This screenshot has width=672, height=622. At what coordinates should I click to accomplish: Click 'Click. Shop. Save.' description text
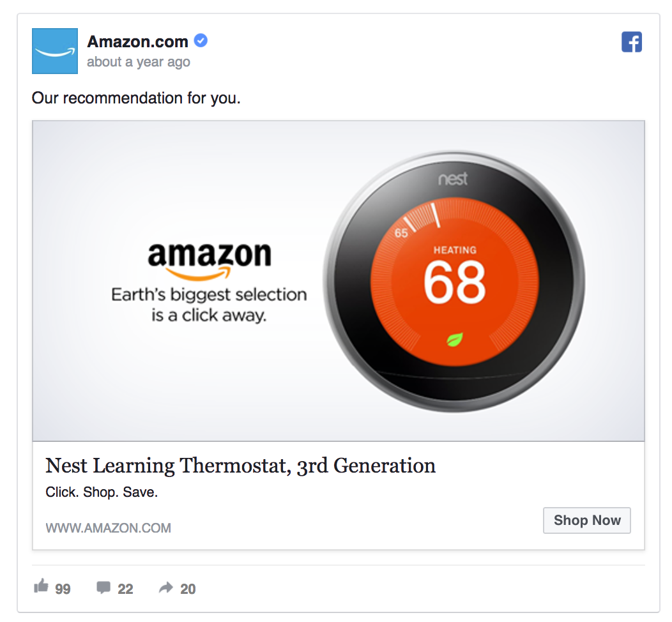(x=102, y=492)
